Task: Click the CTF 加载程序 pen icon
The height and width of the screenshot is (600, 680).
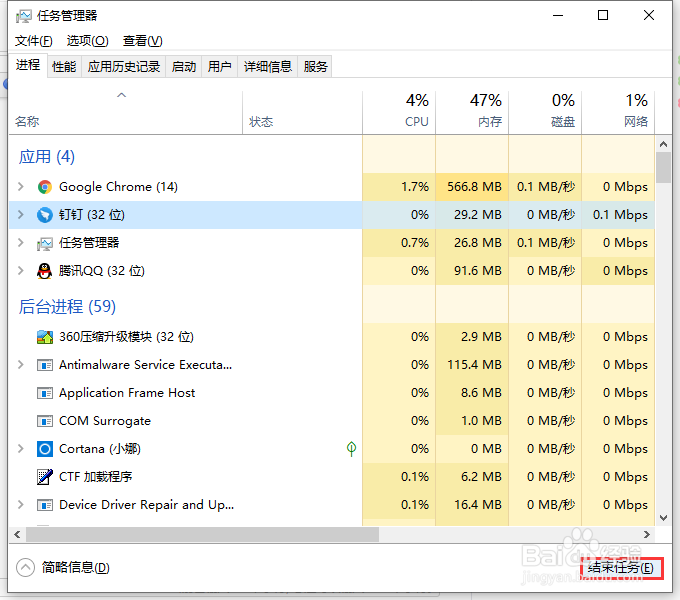Action: pyautogui.click(x=45, y=477)
